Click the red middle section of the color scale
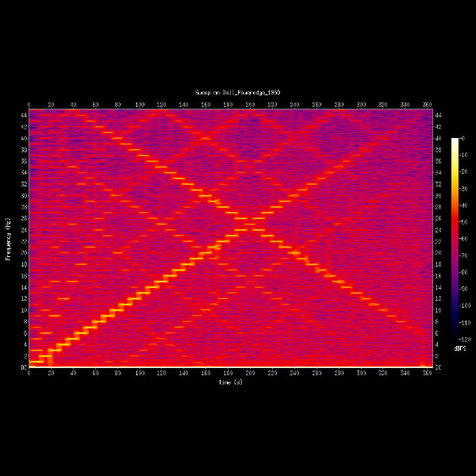The height and width of the screenshot is (476, 476). click(x=455, y=238)
